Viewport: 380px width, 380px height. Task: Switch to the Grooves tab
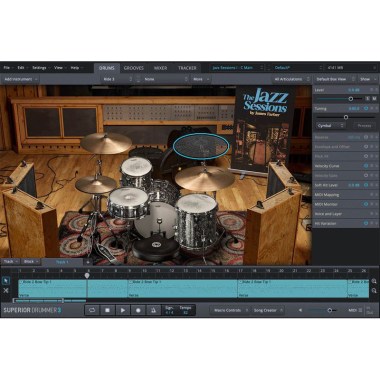tap(134, 68)
